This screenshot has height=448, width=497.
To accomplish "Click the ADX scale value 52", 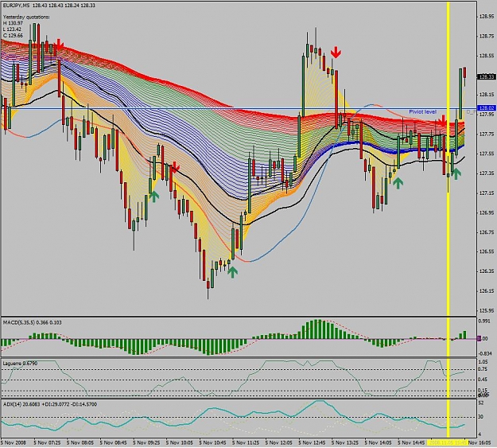I will click(x=481, y=403).
